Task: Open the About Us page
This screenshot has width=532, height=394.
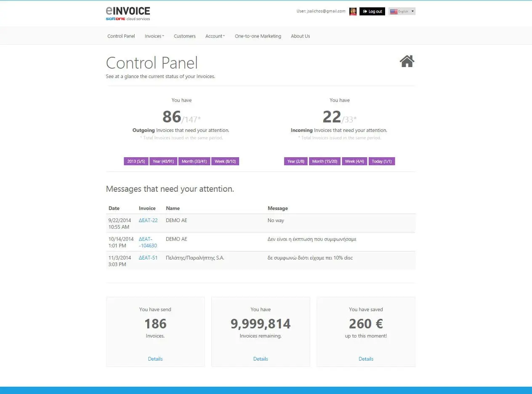Action: (301, 36)
